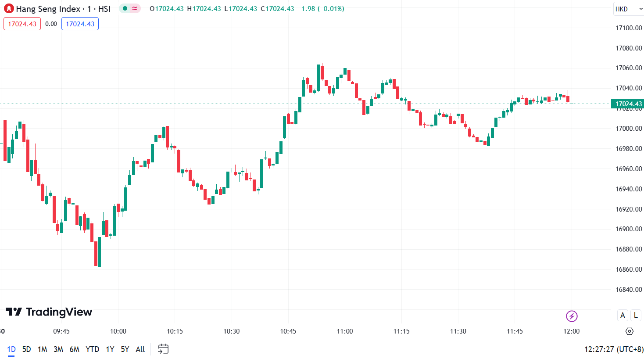Click the purple lightning flash icon
The image size is (644, 359).
point(572,316)
